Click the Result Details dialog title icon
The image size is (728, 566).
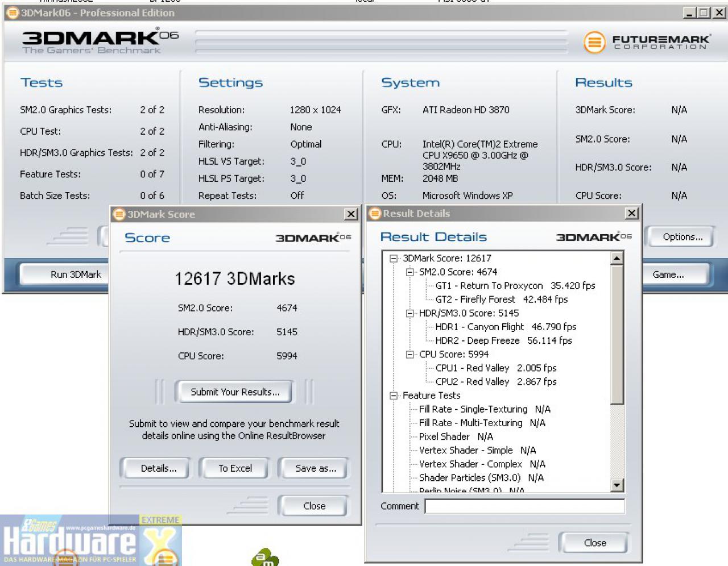(375, 214)
